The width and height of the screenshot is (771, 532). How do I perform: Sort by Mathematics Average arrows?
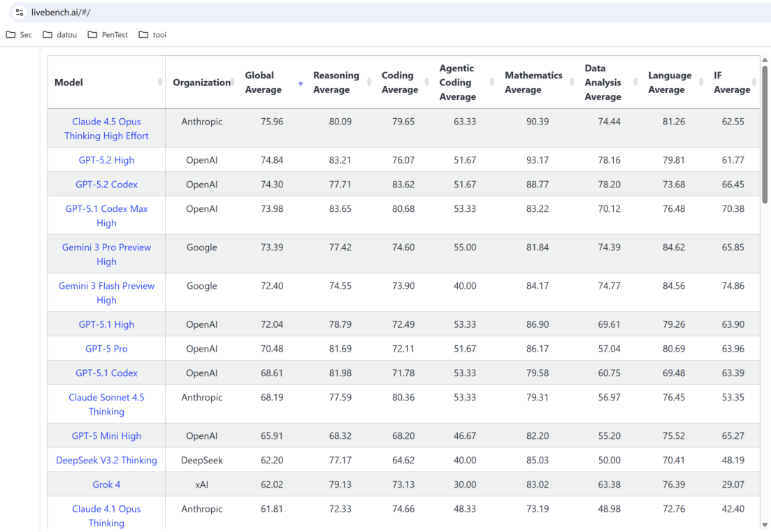(x=571, y=82)
